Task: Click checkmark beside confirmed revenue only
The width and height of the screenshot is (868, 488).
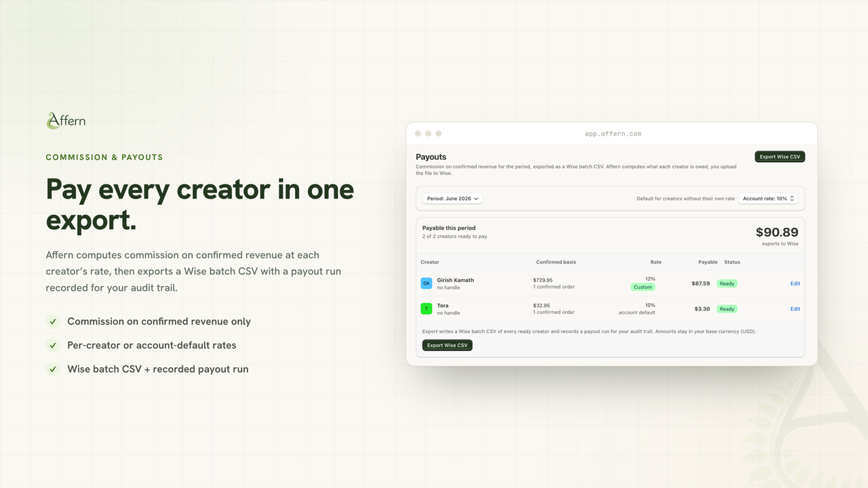Action: coord(52,321)
